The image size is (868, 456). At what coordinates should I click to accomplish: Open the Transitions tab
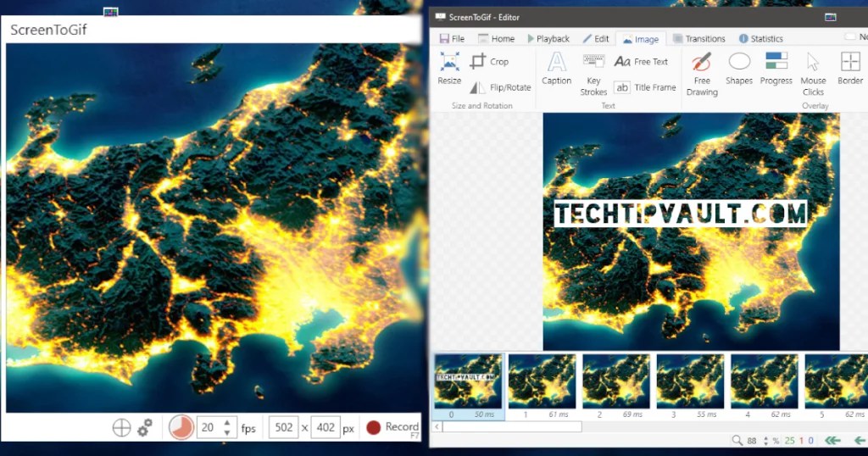[699, 39]
